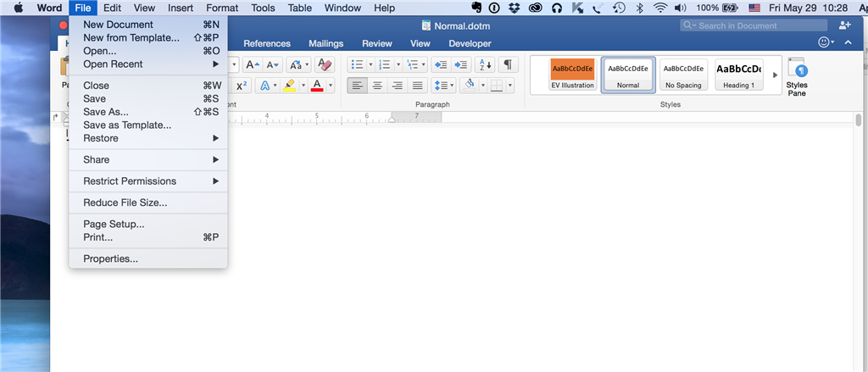Expand Restrict Permissions submenu
868x372 pixels.
147,181
